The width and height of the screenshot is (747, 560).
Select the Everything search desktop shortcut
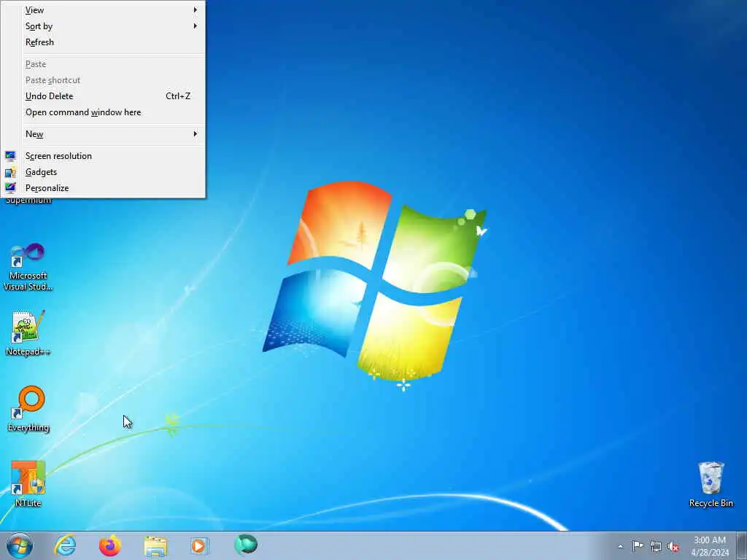(28, 408)
